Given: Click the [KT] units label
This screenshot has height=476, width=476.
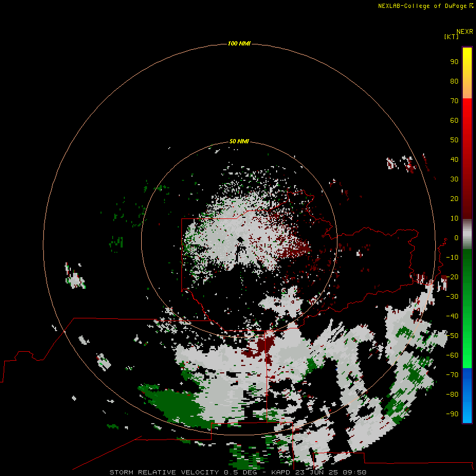Looking at the screenshot, I should tap(452, 36).
